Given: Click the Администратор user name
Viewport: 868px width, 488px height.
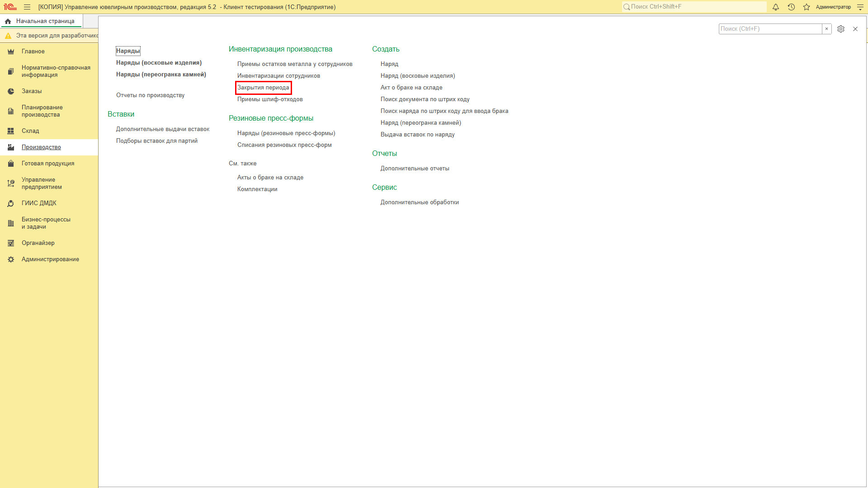Looking at the screenshot, I should tap(833, 7).
